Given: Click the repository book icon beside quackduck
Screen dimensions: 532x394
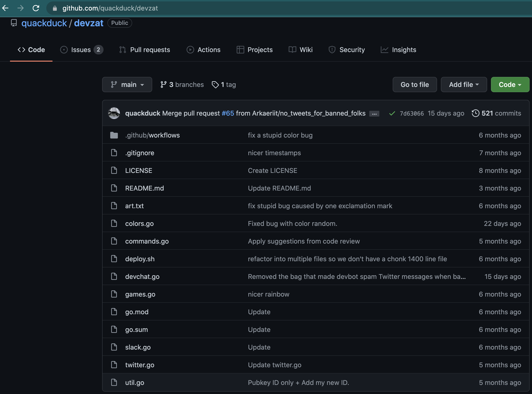Looking at the screenshot, I should pos(14,23).
